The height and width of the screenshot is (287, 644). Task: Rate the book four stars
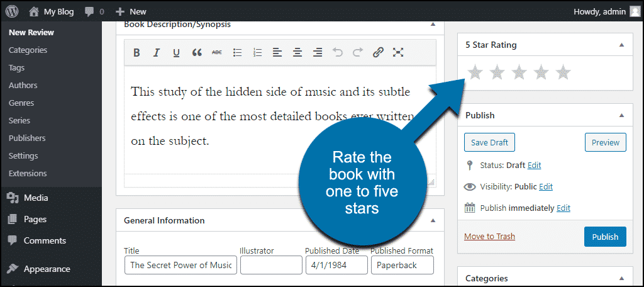pos(541,73)
